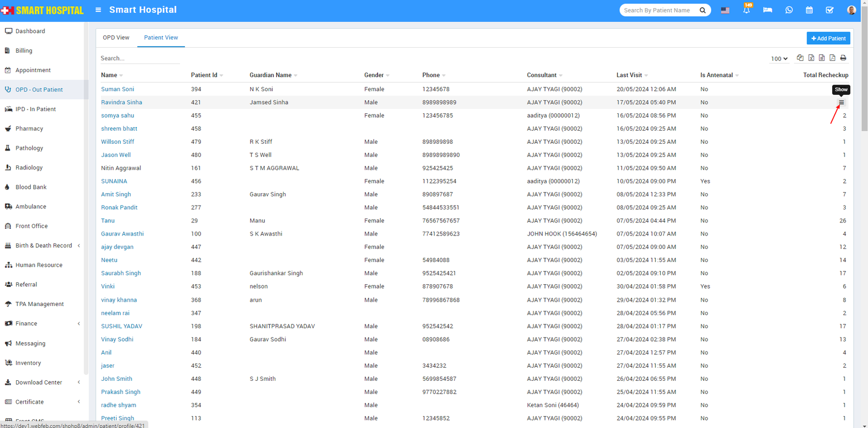Open Suman Soni patient profile link
The width and height of the screenshot is (868, 428).
pos(117,90)
